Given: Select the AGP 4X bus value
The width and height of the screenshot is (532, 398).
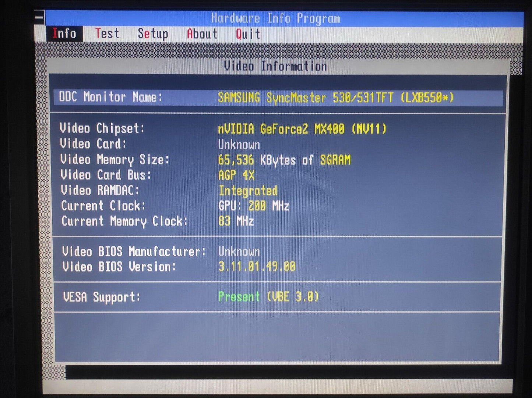Looking at the screenshot, I should click(236, 175).
